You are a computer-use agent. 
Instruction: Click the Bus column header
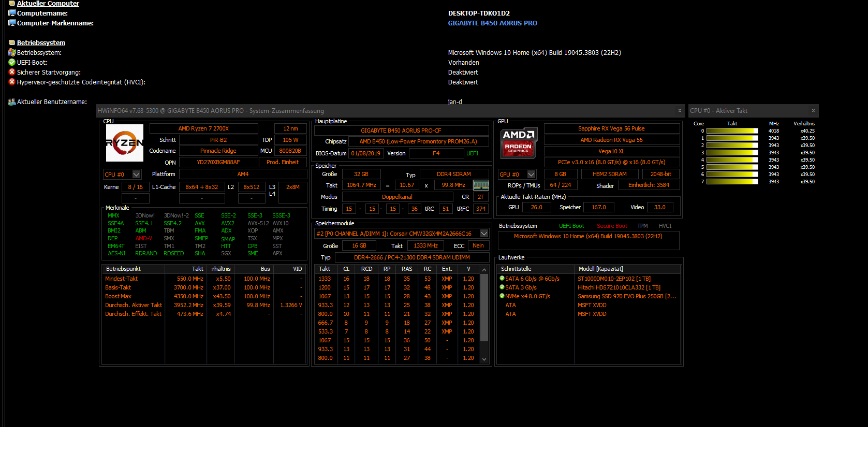click(x=254, y=269)
